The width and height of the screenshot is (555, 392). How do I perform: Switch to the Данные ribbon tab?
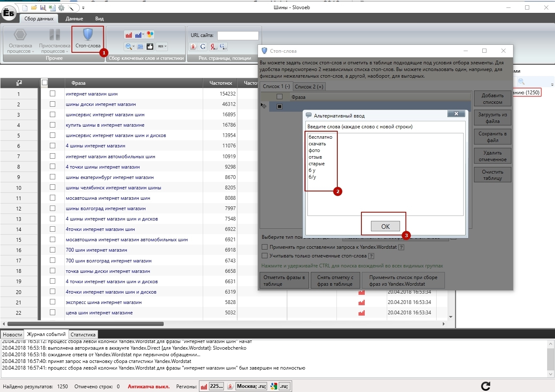pyautogui.click(x=74, y=19)
